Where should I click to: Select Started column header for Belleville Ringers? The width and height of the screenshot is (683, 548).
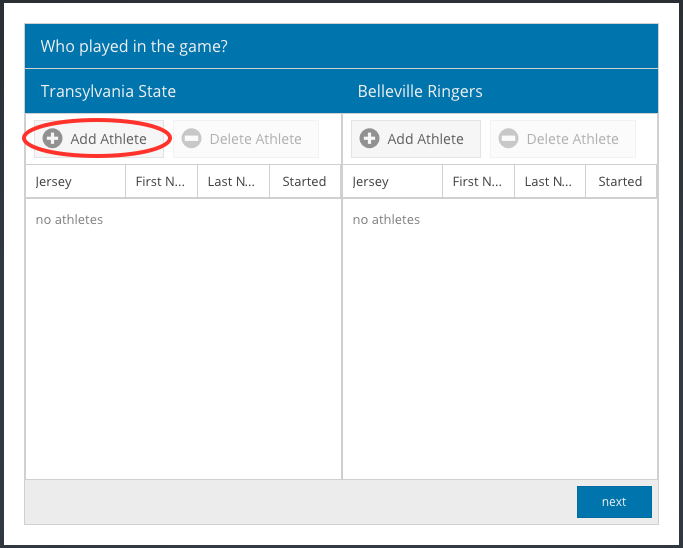click(621, 181)
